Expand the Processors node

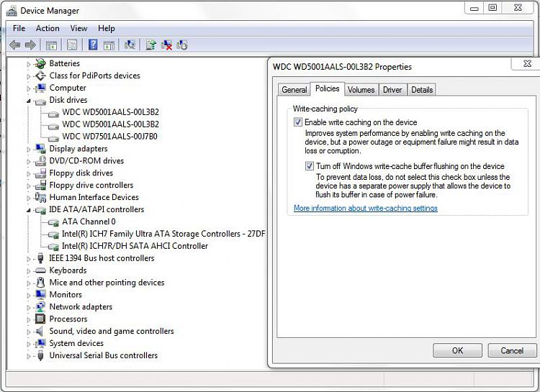[29, 320]
